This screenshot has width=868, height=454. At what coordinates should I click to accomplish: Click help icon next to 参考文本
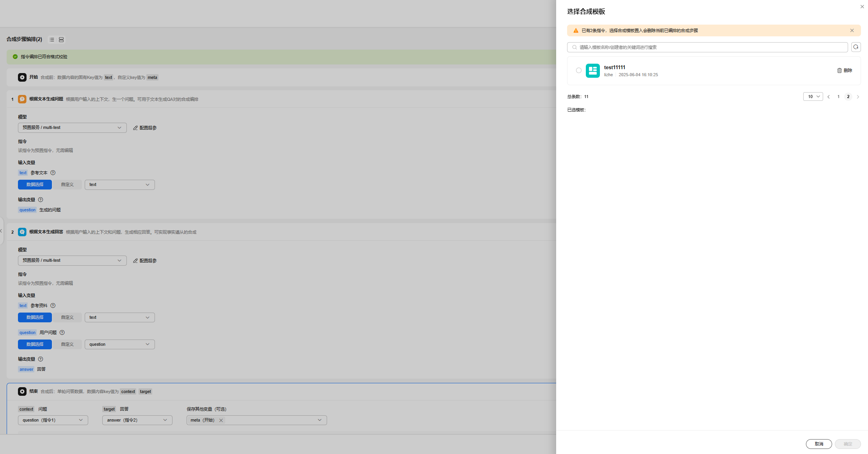click(53, 173)
